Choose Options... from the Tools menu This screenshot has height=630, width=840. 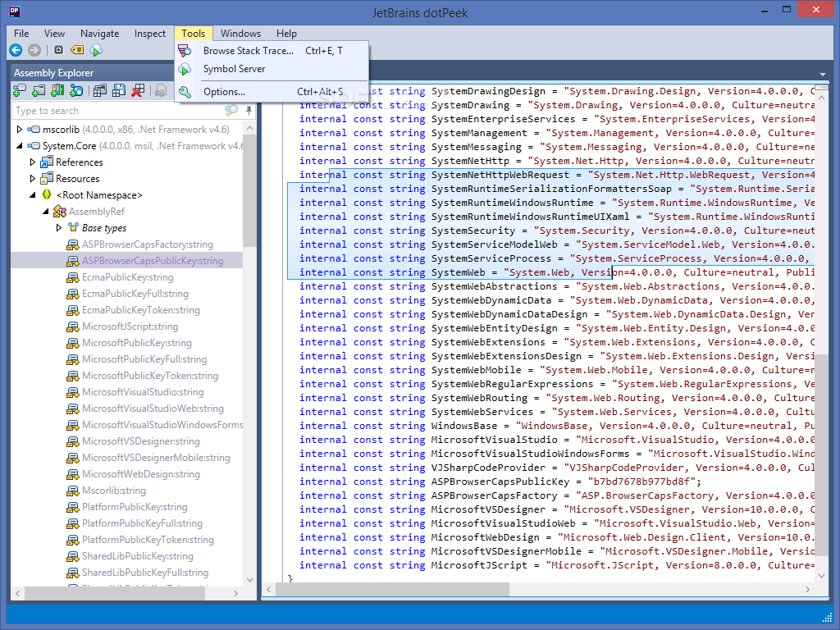[272, 92]
